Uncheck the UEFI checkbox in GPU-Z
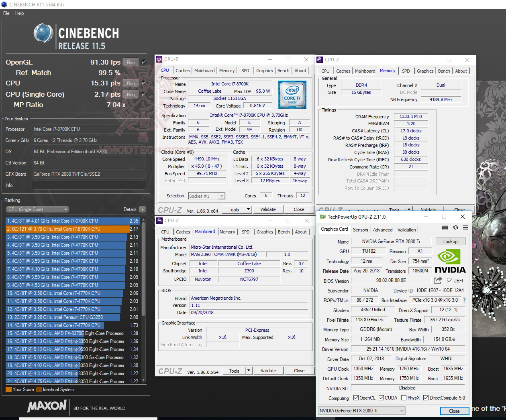Image resolution: width=506 pixels, height=420 pixels. click(x=450, y=280)
